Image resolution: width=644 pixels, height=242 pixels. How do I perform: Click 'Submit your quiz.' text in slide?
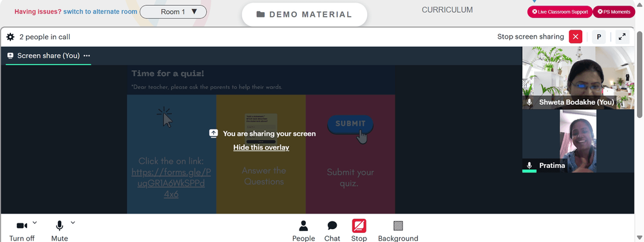(350, 178)
